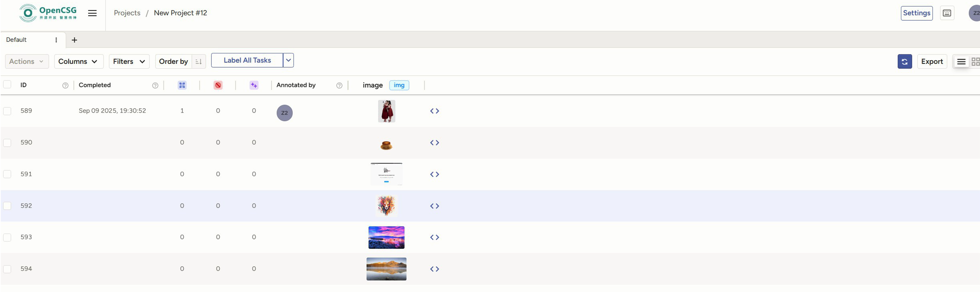Check the box for task 590

[7, 143]
